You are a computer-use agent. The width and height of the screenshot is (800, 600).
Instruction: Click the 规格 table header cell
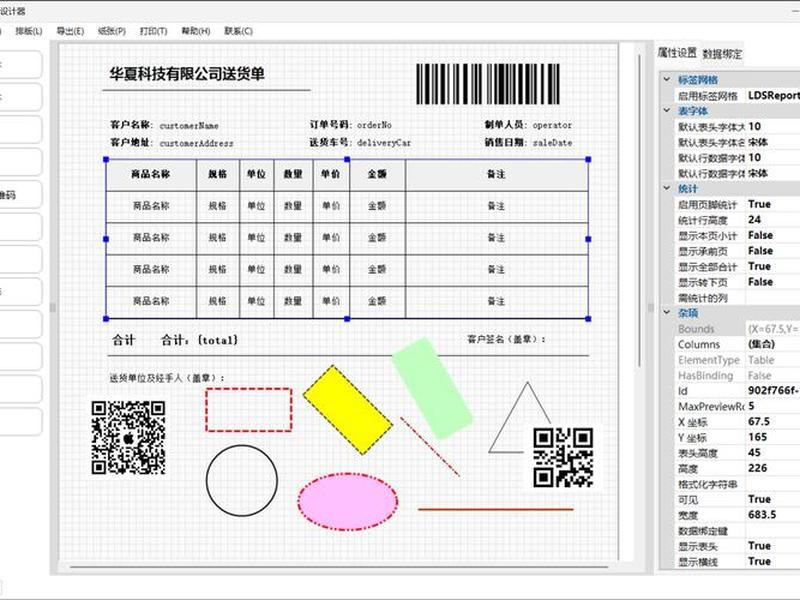coord(218,174)
